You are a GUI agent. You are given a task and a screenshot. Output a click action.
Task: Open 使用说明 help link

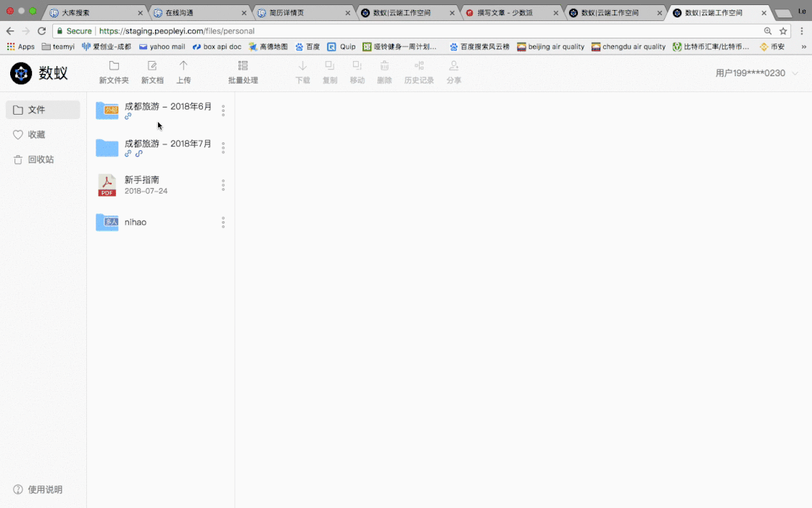tap(38, 489)
